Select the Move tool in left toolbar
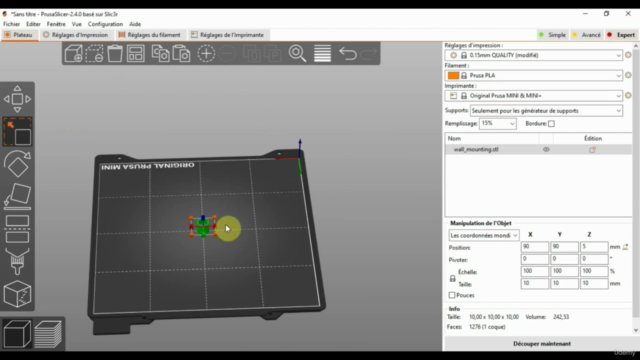The height and width of the screenshot is (360, 640). pos(17,99)
